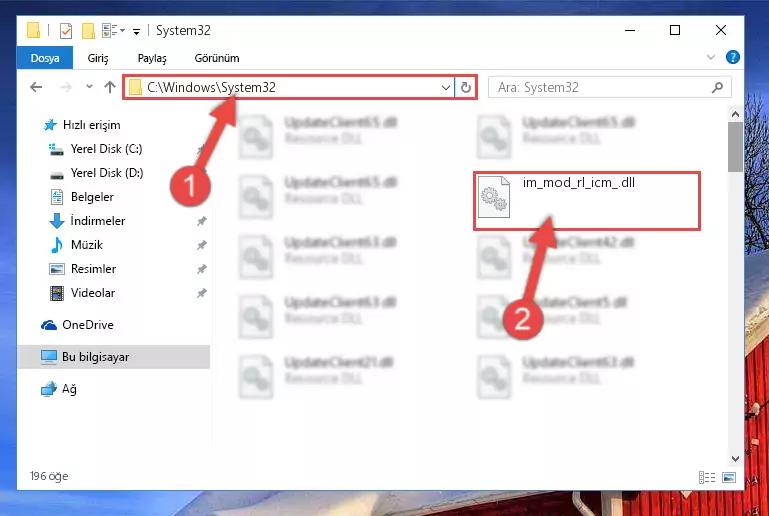This screenshot has width=769, height=516.
Task: Click the Resimler picture icon
Action: (x=57, y=269)
